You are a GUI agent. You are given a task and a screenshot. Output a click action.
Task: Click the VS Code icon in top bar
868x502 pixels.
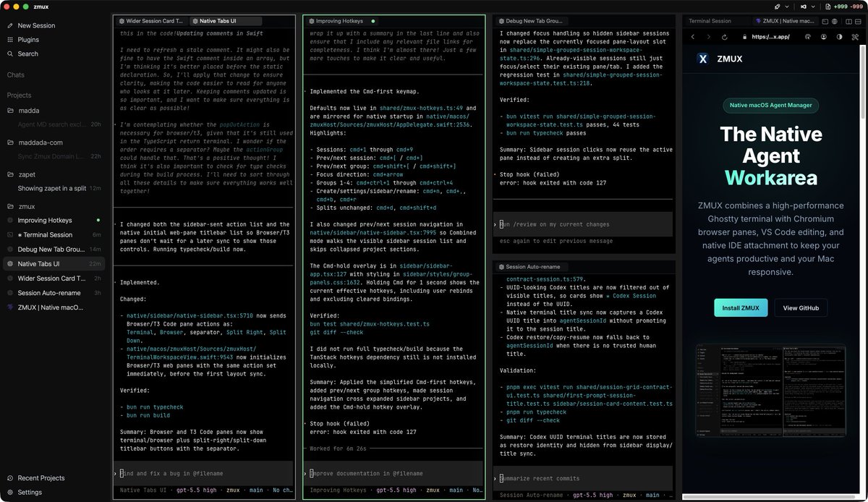(x=804, y=7)
